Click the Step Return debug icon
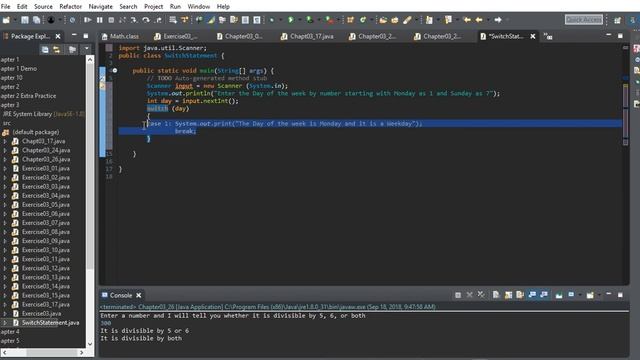The image size is (640, 360). click(158, 20)
